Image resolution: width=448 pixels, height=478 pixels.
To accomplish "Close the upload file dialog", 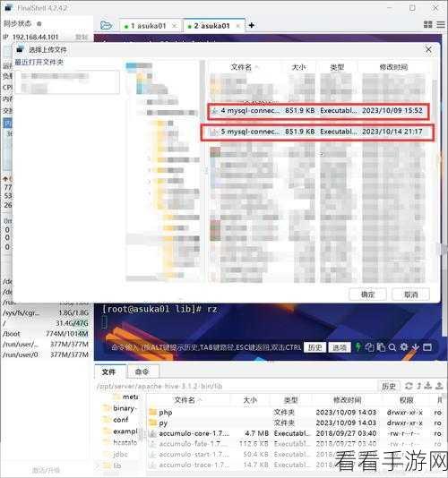I will [x=428, y=49].
